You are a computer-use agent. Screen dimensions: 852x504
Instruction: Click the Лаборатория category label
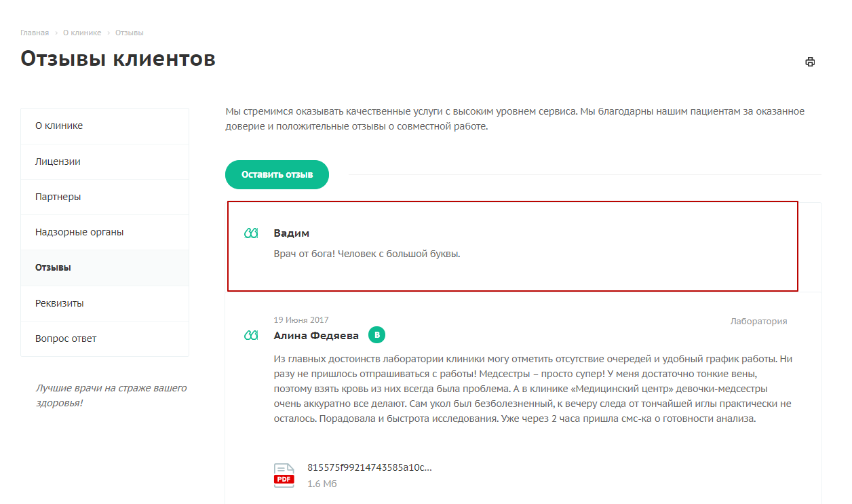click(758, 321)
